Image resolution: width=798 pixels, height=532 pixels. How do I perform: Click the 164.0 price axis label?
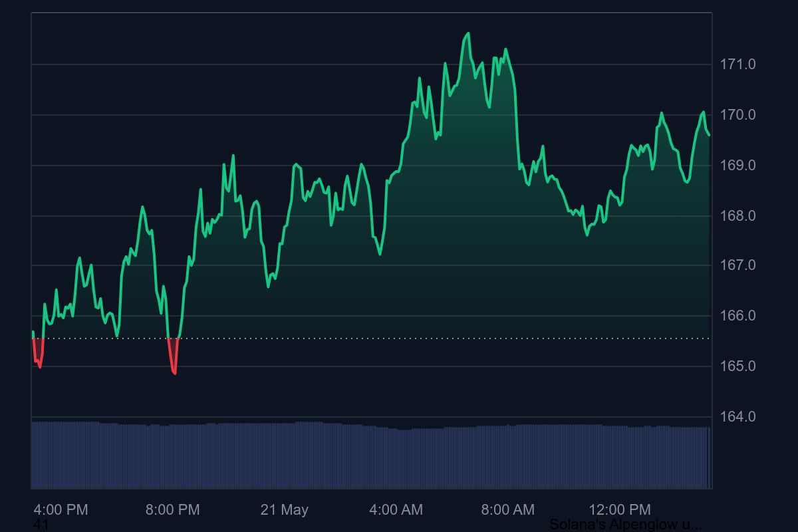pyautogui.click(x=737, y=417)
